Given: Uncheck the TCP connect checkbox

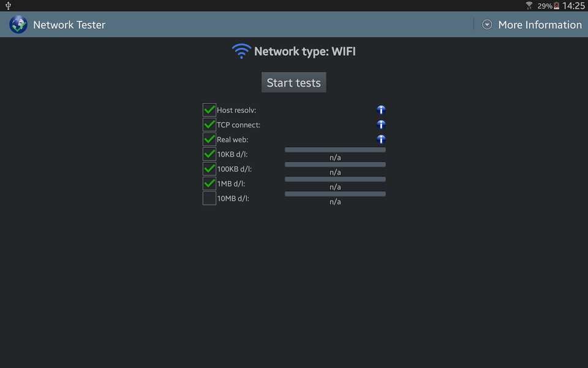Looking at the screenshot, I should (209, 125).
